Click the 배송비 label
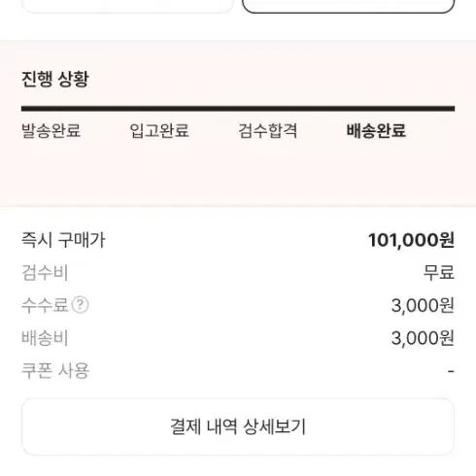Screen dimensions: 476x476 [45, 338]
